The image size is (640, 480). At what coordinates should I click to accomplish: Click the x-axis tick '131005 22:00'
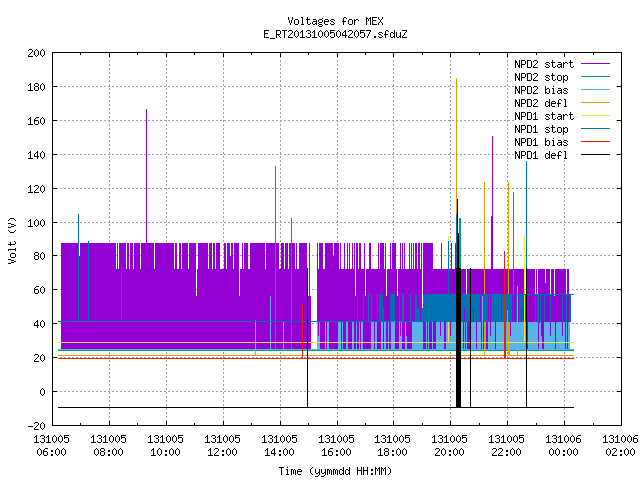coord(506,446)
